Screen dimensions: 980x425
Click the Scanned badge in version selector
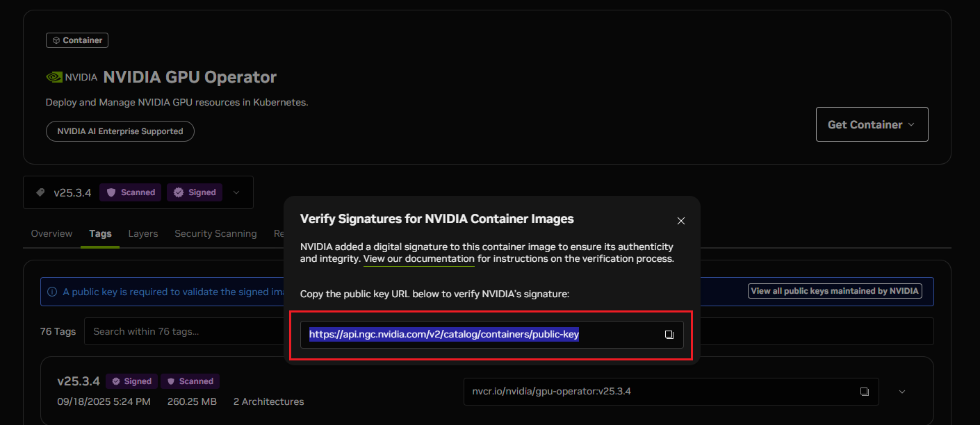(x=131, y=192)
